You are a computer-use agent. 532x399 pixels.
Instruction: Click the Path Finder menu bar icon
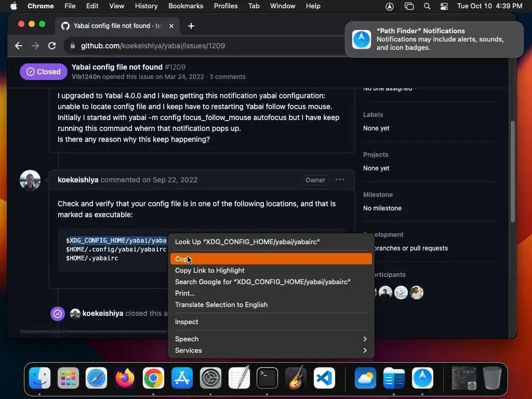tap(390, 6)
